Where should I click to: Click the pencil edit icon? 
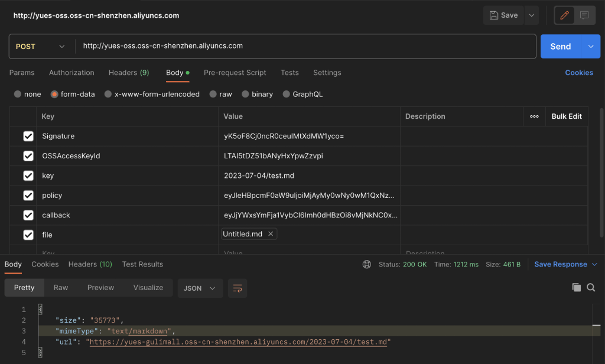pos(564,15)
